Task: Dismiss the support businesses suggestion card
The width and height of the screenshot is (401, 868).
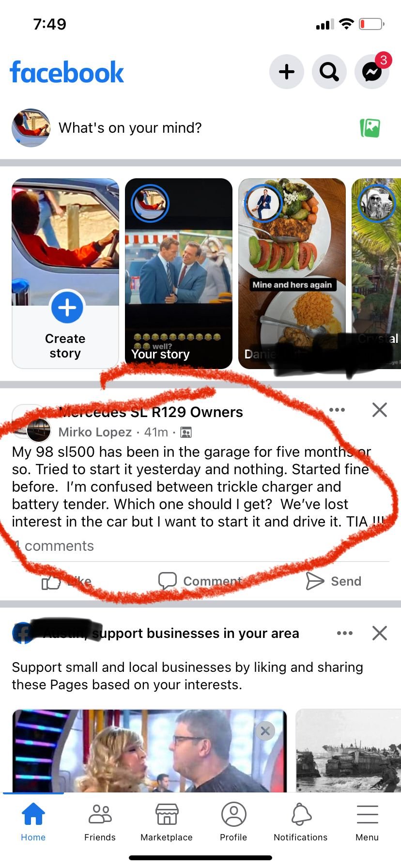Action: click(x=380, y=633)
